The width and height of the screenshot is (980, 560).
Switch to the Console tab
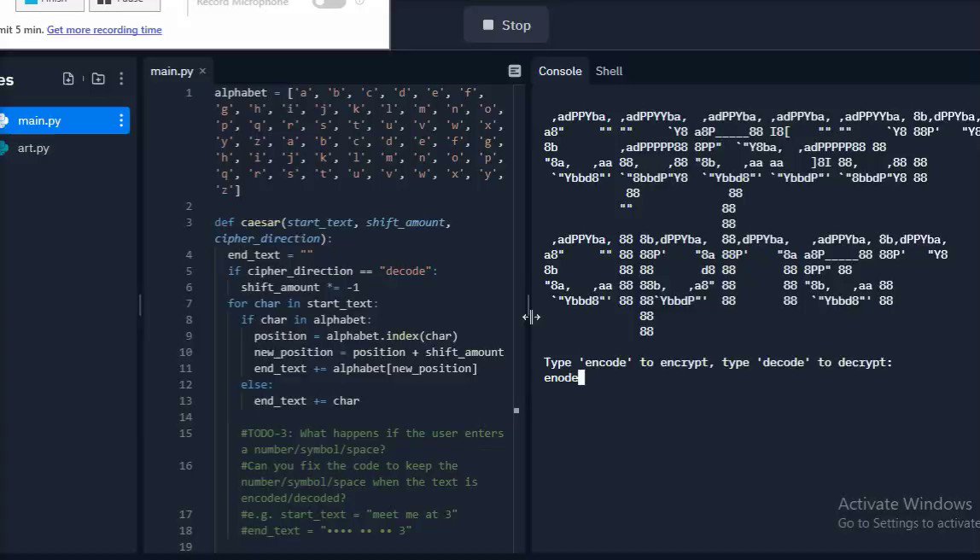(x=560, y=71)
